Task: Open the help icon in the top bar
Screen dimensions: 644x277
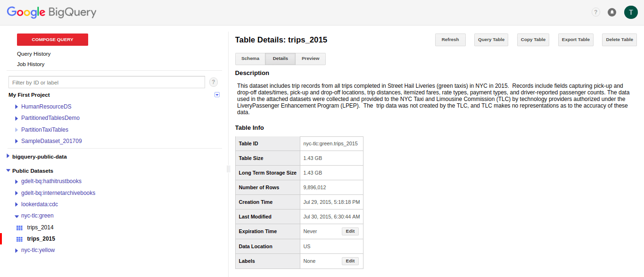Action: [595, 12]
